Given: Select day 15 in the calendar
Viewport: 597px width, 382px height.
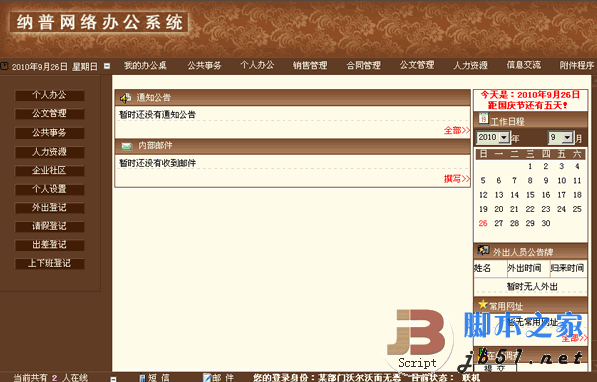Looking at the screenshot, I should (x=530, y=195).
